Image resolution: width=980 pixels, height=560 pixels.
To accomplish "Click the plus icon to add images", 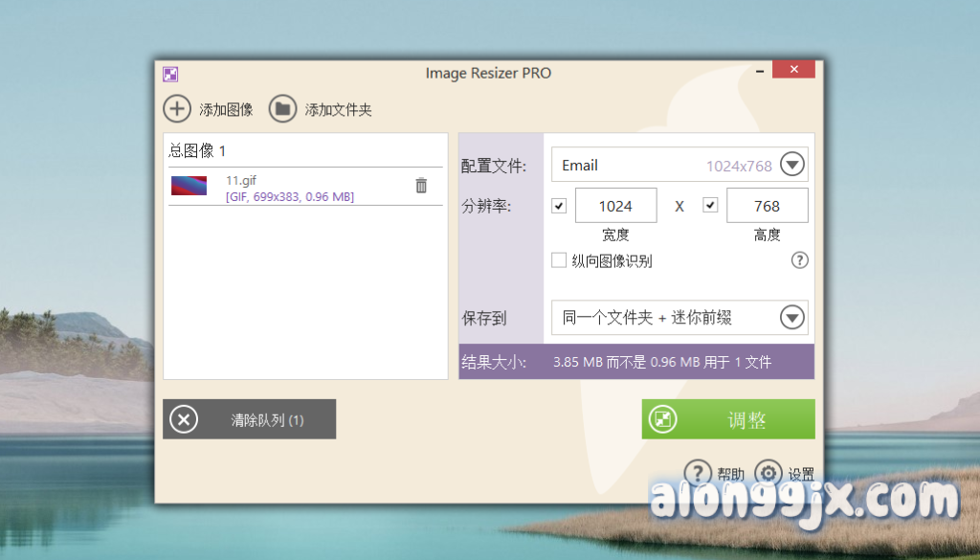I will click(x=177, y=109).
